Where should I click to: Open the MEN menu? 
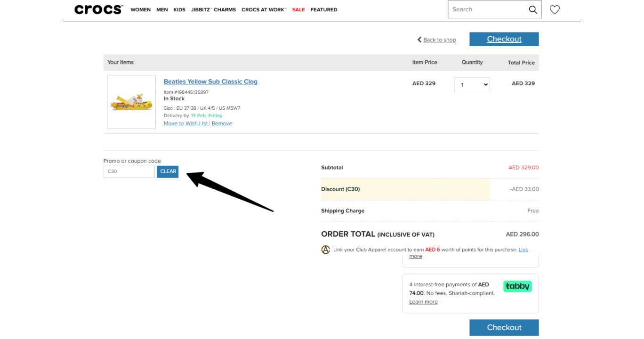tap(162, 10)
